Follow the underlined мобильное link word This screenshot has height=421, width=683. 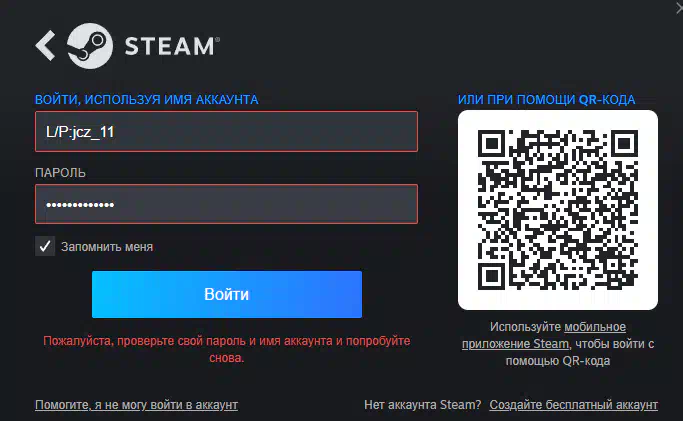click(595, 327)
